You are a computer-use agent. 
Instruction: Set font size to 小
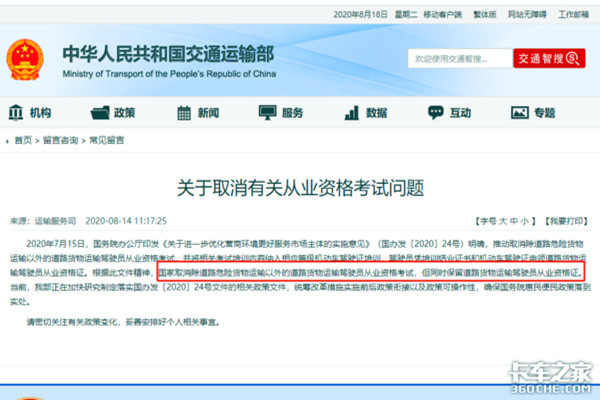524,220
